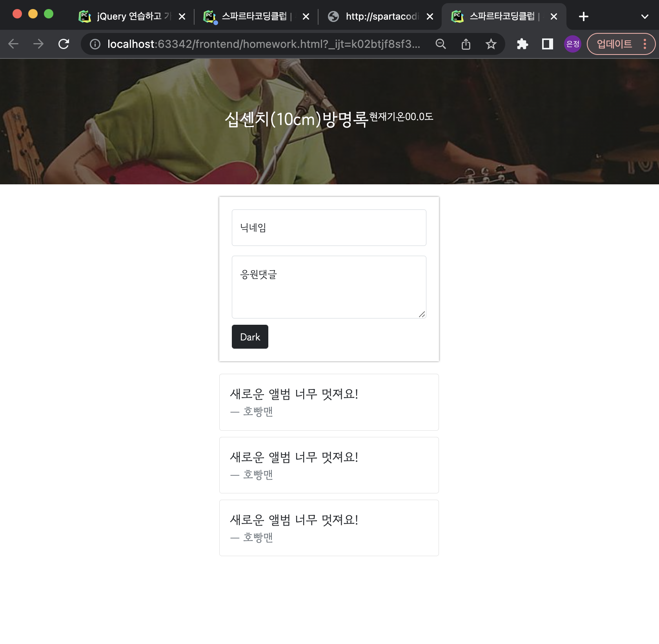Click the green fullscreen window button
The image size is (659, 644).
[x=49, y=14]
